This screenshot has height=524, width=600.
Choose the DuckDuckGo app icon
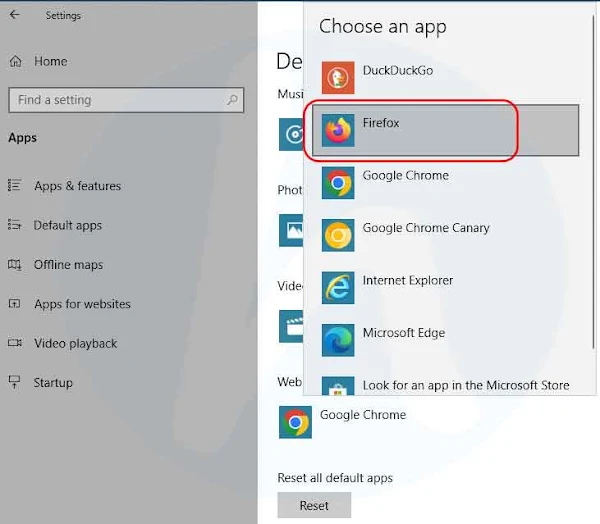[338, 78]
